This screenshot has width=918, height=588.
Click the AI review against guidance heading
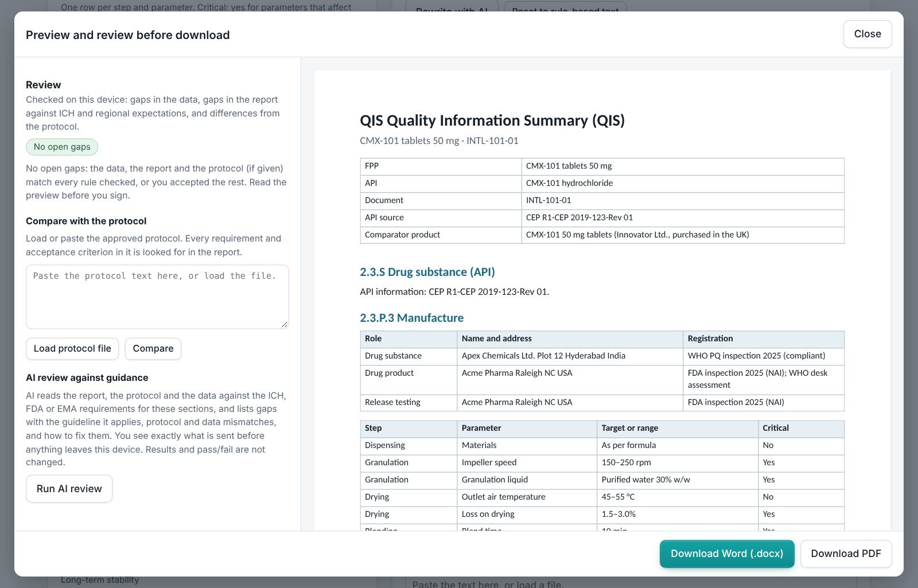click(x=87, y=378)
